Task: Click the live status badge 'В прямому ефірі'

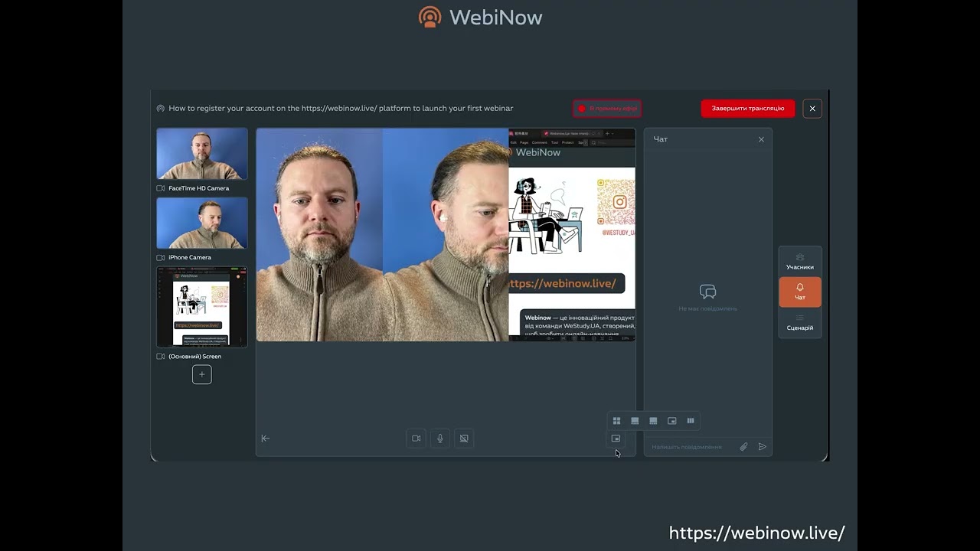Action: tap(607, 109)
